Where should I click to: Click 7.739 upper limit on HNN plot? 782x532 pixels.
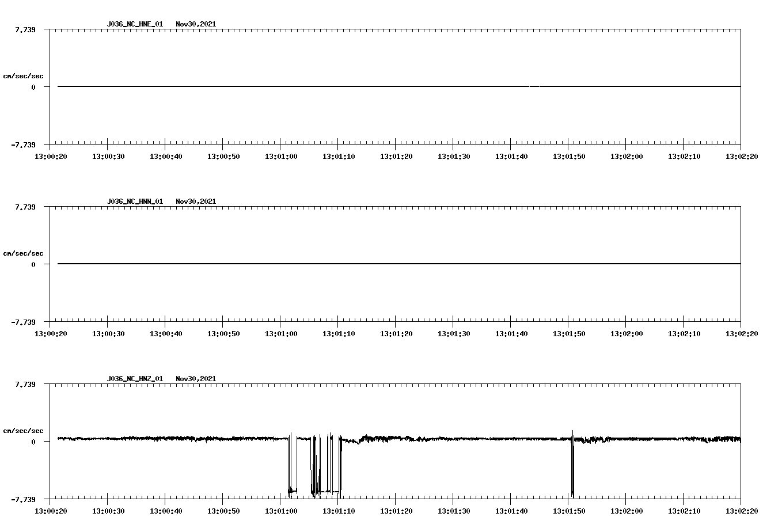pos(25,207)
